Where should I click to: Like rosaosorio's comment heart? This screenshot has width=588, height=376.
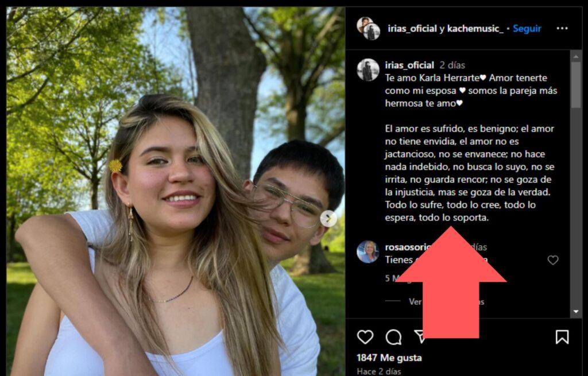coord(553,260)
